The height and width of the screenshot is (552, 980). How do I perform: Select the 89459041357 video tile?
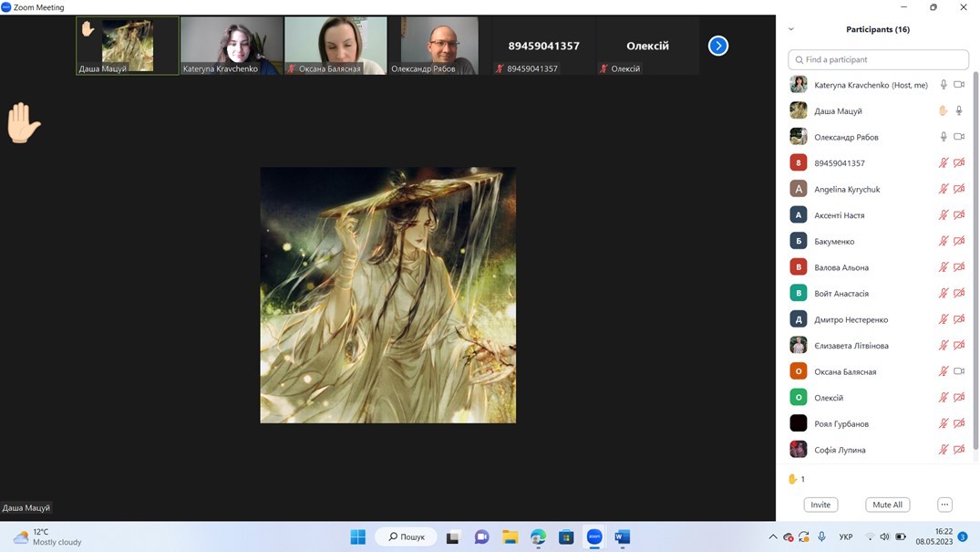click(543, 46)
